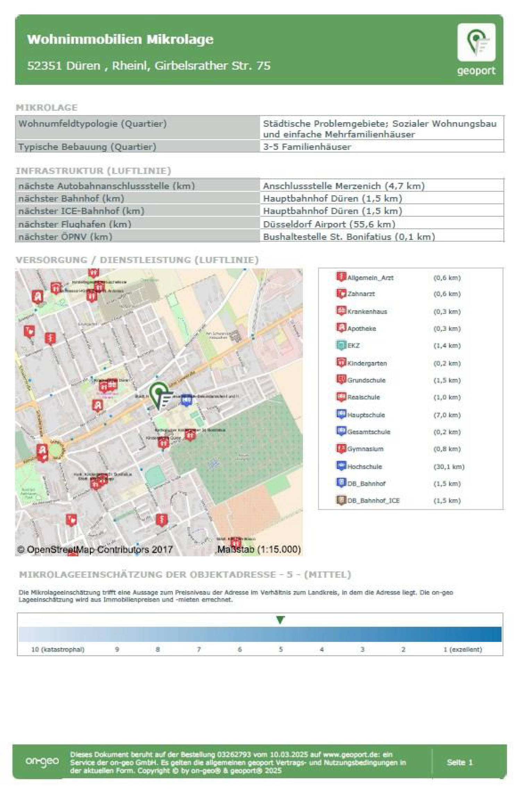Click the Hochschule legend icon
The height and width of the screenshot is (797, 532).
click(x=341, y=465)
